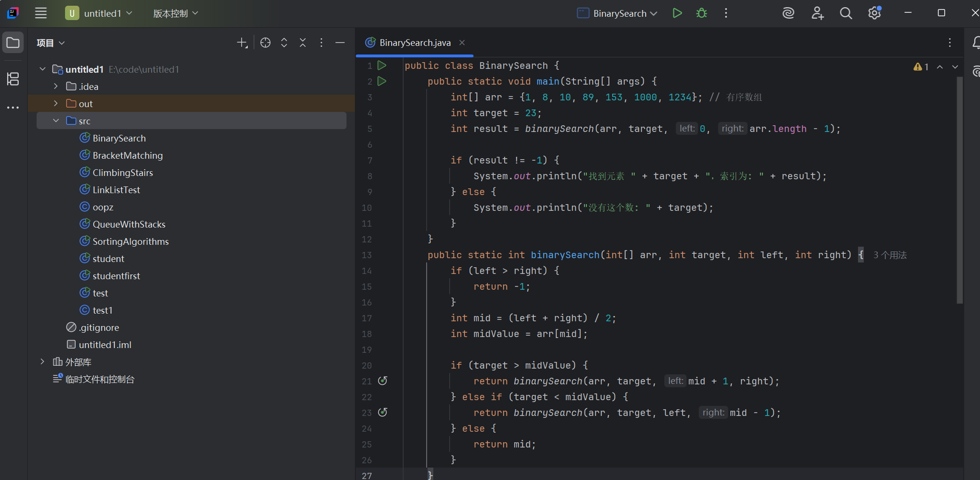Open more run actions menu in title bar
Image resolution: width=980 pixels, height=480 pixels.
pyautogui.click(x=726, y=13)
